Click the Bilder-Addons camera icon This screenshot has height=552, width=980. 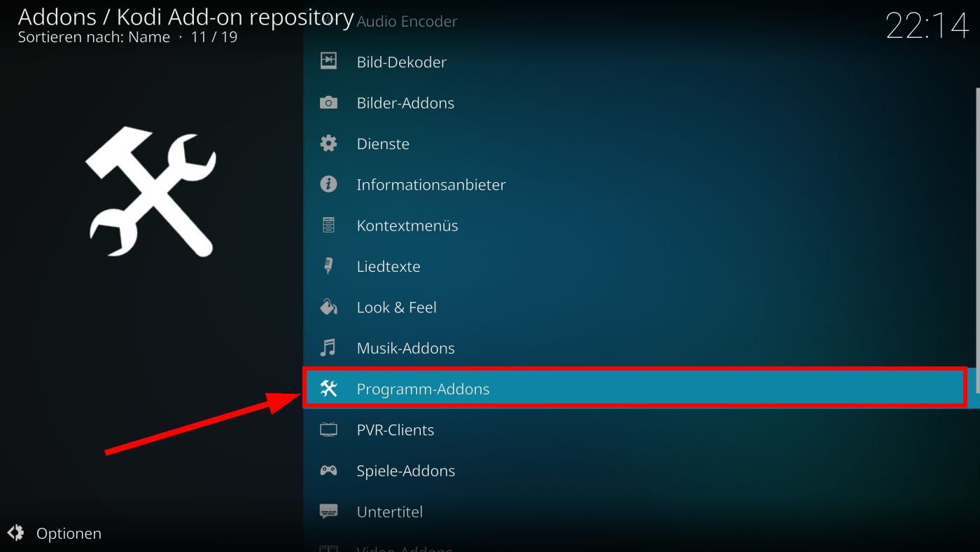click(328, 103)
